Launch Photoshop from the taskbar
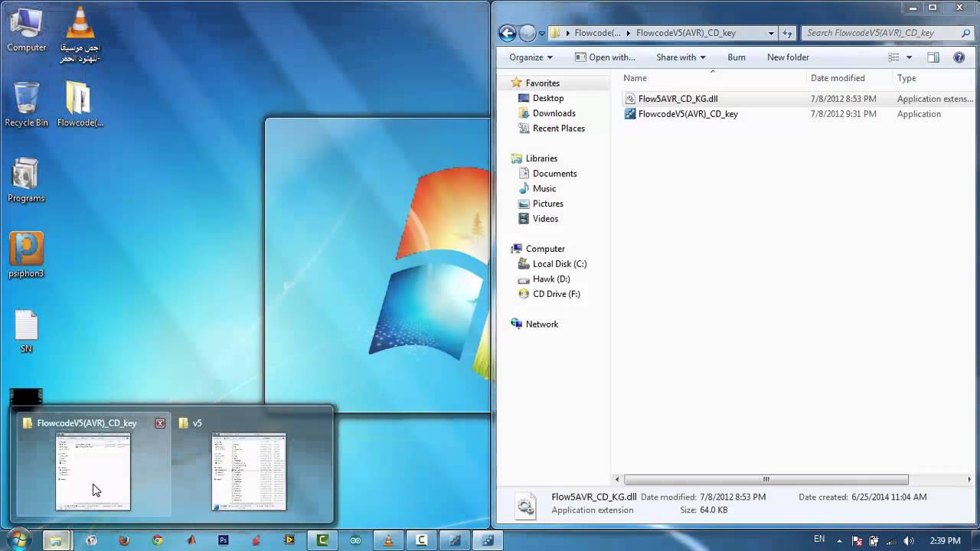The width and height of the screenshot is (980, 551). click(224, 540)
